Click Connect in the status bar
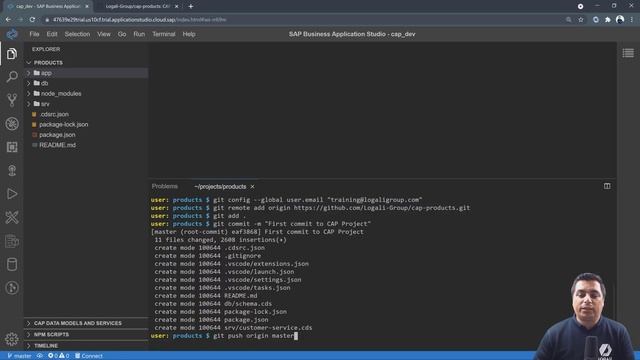The height and width of the screenshot is (360, 640). click(x=89, y=356)
